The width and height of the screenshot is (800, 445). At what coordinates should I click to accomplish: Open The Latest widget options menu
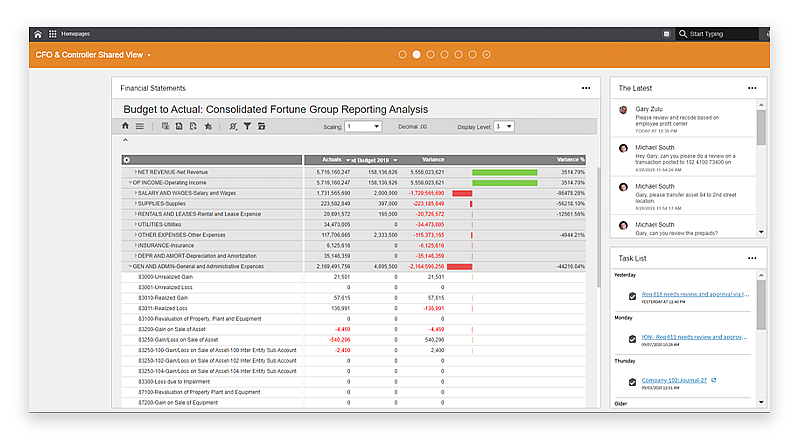pyautogui.click(x=752, y=88)
